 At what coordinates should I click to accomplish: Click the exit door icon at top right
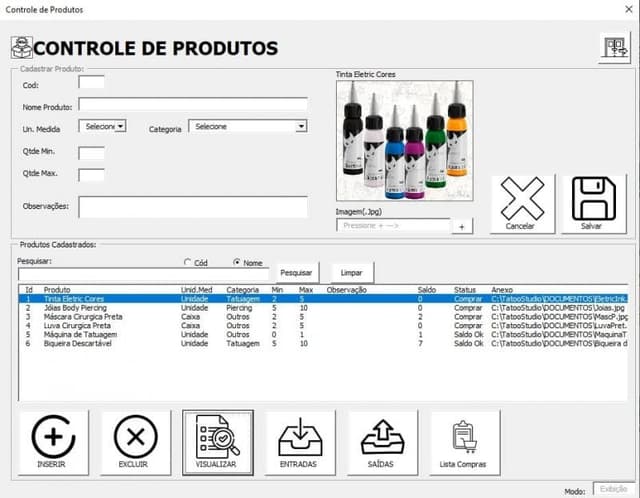click(615, 48)
